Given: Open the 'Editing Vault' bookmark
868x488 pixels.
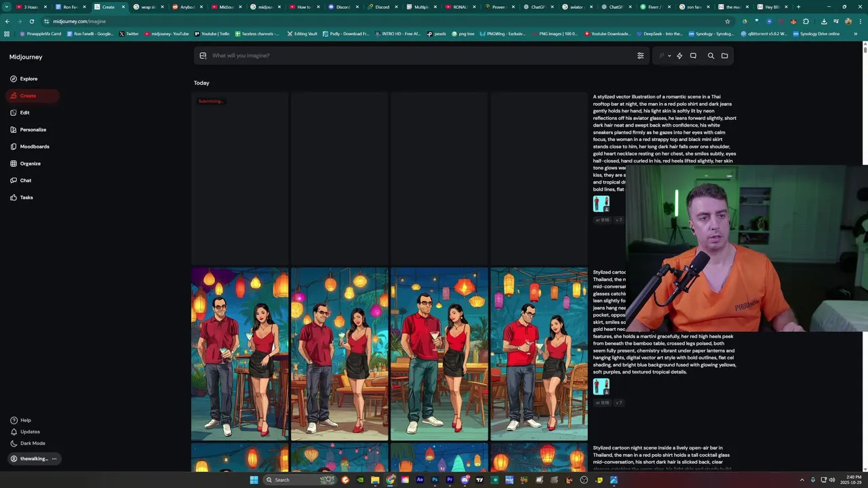Looking at the screenshot, I should coord(302,33).
